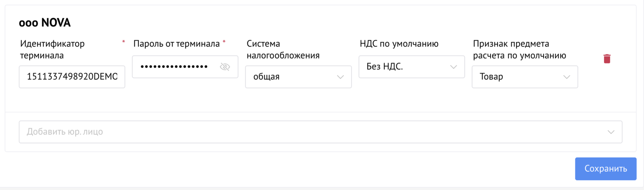Click the Сохранить button
644x190 pixels.
606,169
